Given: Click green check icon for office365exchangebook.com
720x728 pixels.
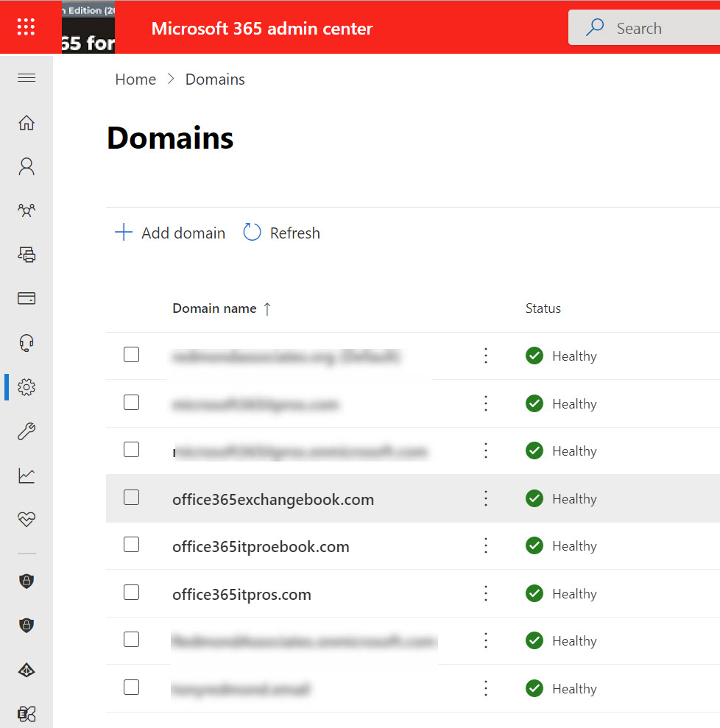Looking at the screenshot, I should pyautogui.click(x=534, y=498).
